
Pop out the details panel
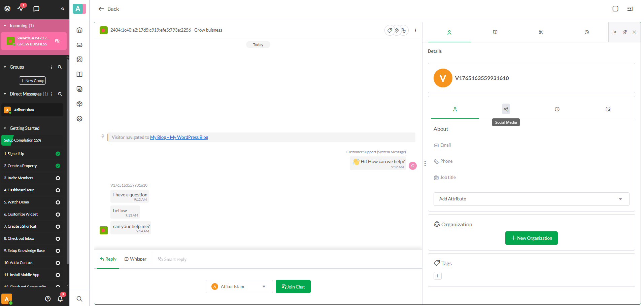(624, 32)
